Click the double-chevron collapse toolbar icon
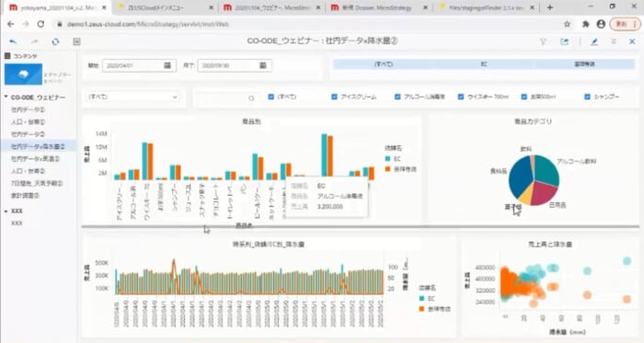 [614, 41]
